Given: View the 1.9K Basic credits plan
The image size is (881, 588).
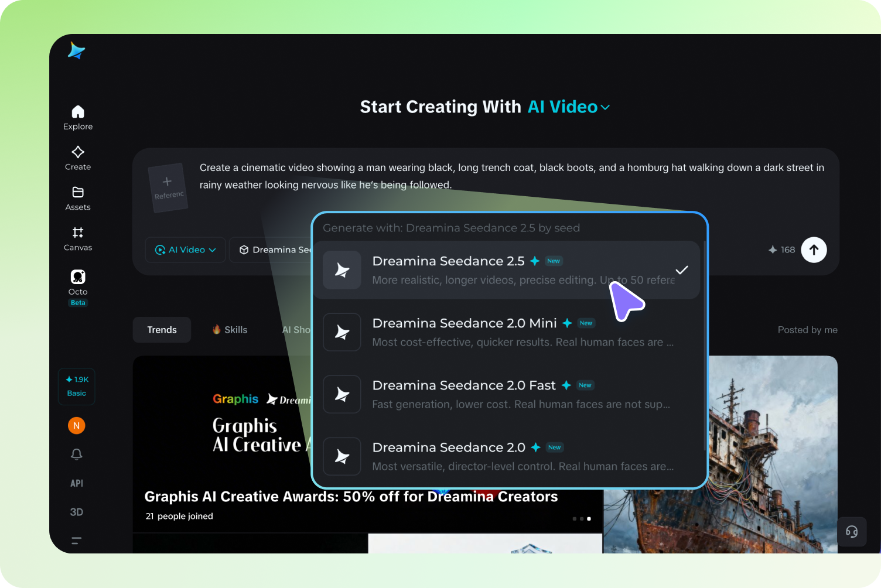Looking at the screenshot, I should point(77,387).
